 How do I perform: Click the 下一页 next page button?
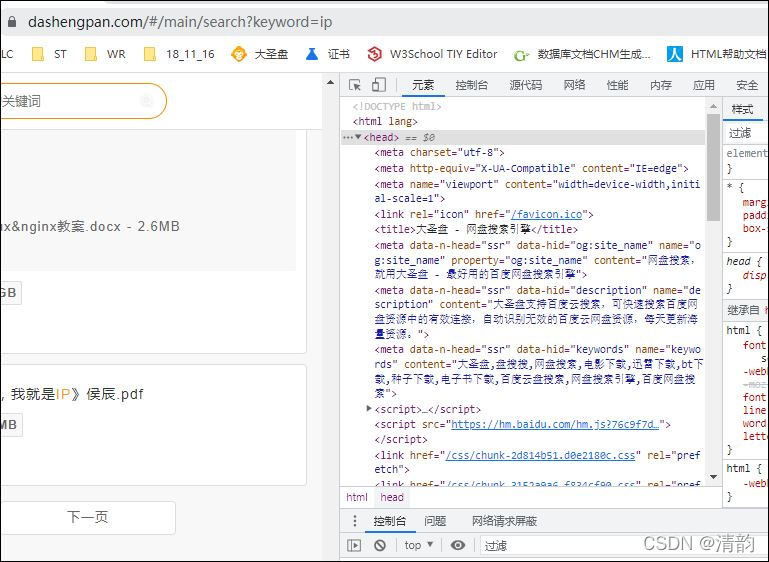(87, 517)
